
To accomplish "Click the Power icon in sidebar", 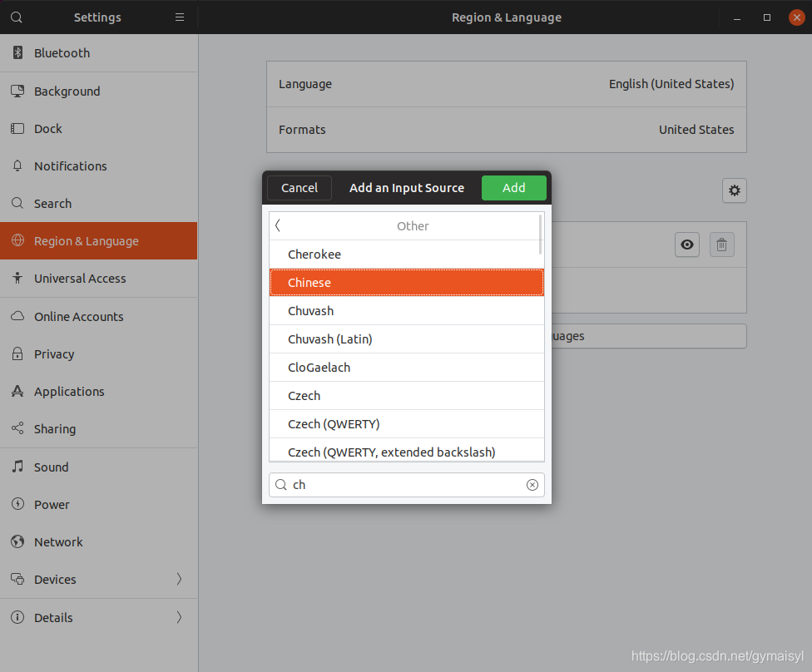I will [17, 504].
